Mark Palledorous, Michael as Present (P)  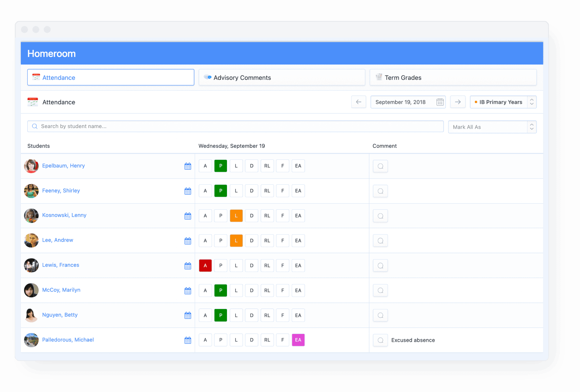pyautogui.click(x=221, y=340)
